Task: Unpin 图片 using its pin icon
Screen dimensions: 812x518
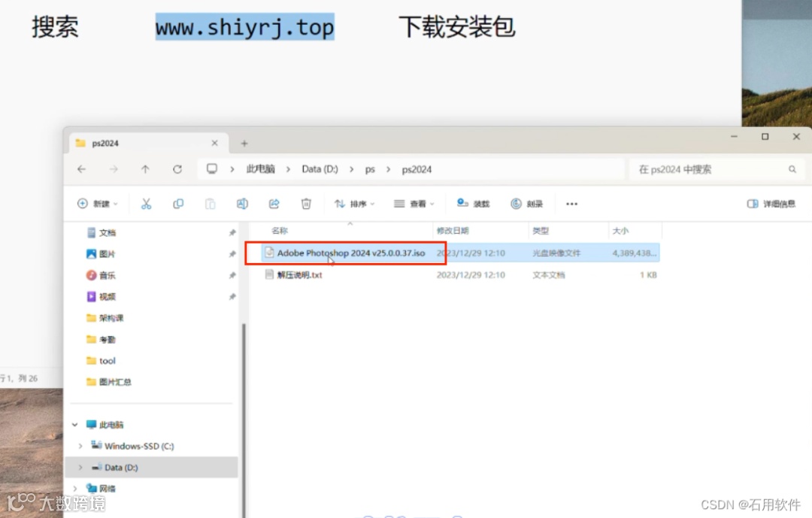Action: pos(232,254)
